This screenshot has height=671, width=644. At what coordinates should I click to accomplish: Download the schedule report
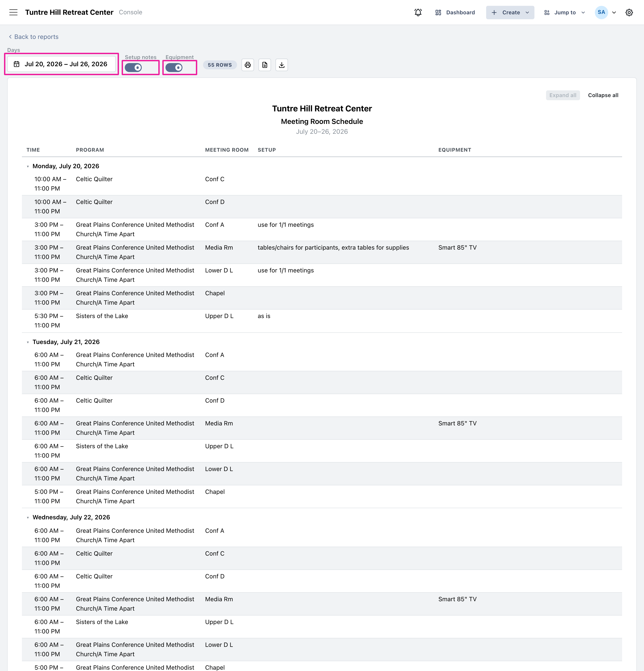point(282,65)
